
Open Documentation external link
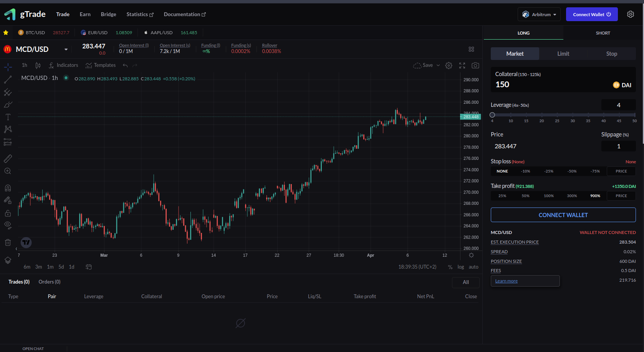tap(185, 14)
